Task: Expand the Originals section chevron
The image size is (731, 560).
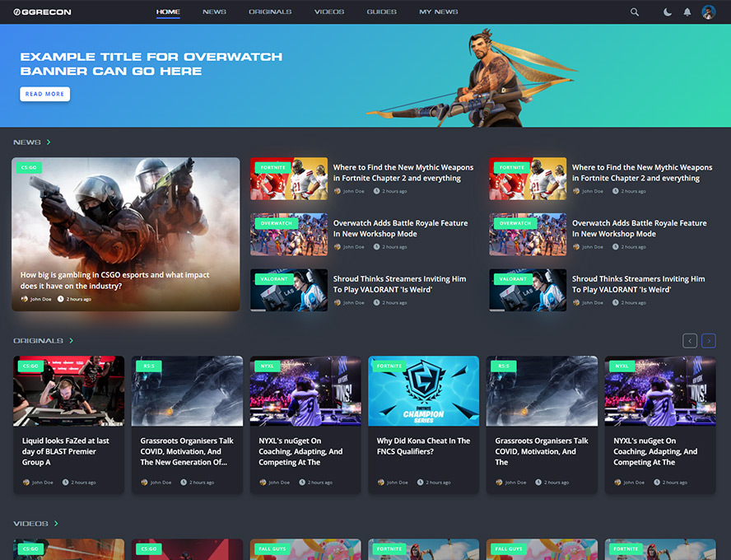Action: tap(72, 341)
